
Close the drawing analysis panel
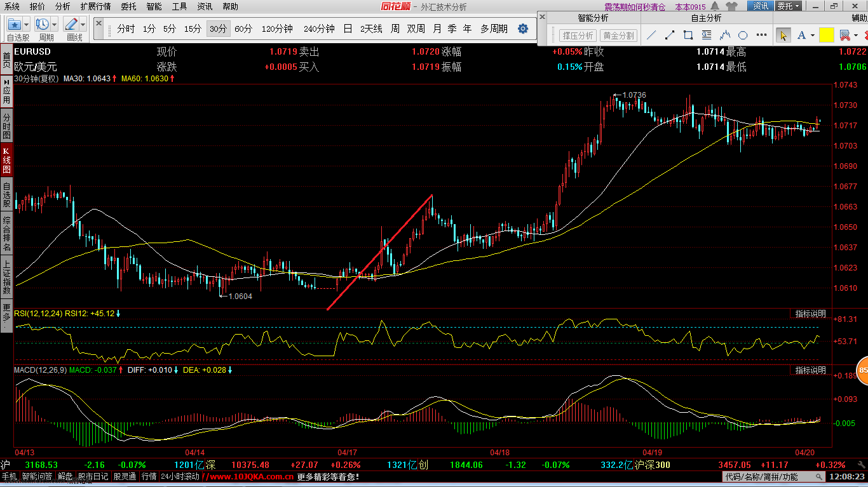[542, 17]
